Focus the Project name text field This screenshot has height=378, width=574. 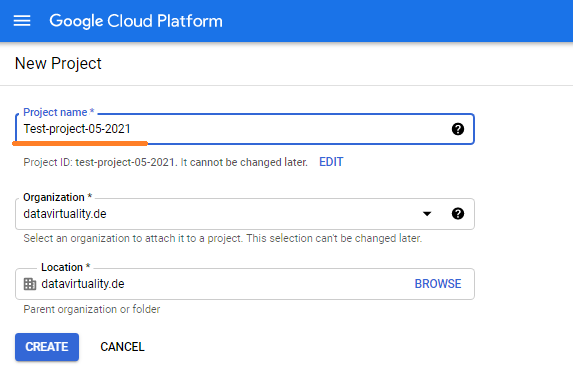[x=245, y=129]
